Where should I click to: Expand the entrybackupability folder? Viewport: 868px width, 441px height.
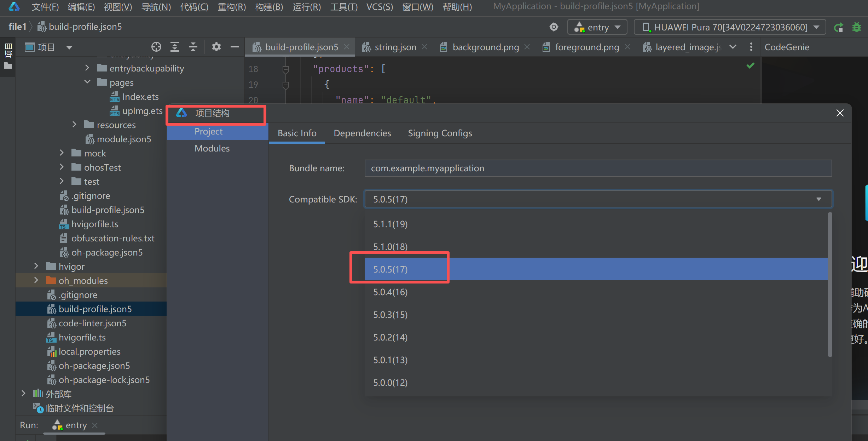click(x=87, y=68)
